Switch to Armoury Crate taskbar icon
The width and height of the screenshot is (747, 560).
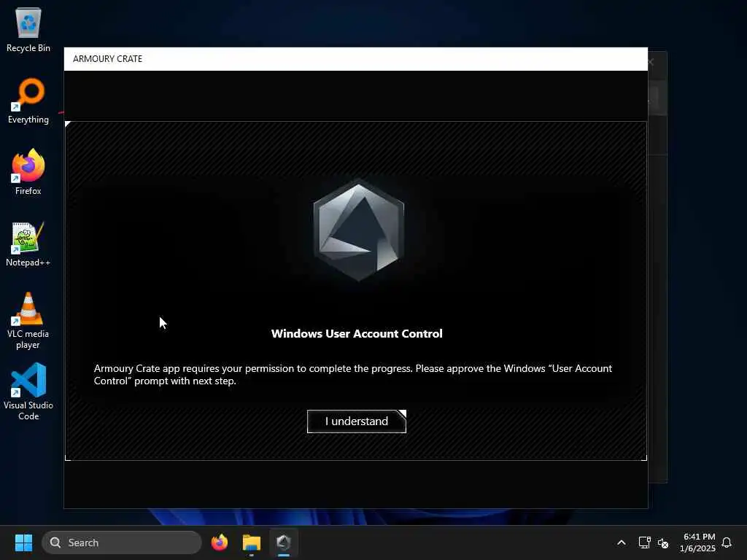(x=284, y=542)
